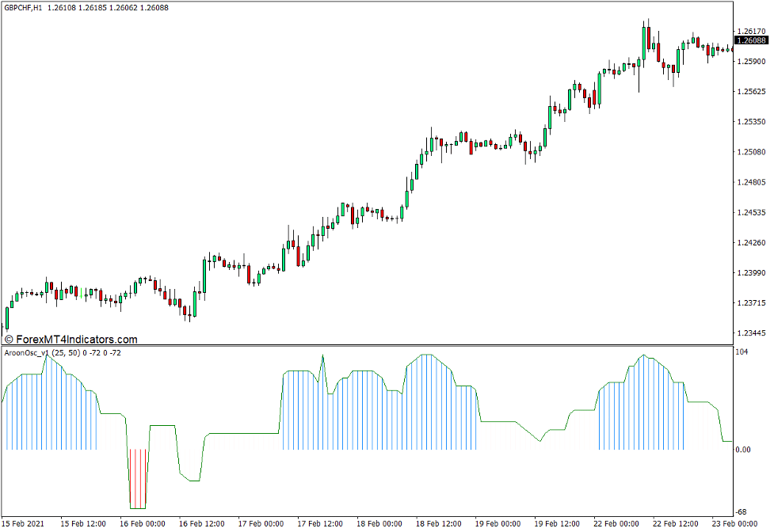Click the 18 Feb 12:00 time label
Screen dimensions: 774x532
[x=439, y=524]
